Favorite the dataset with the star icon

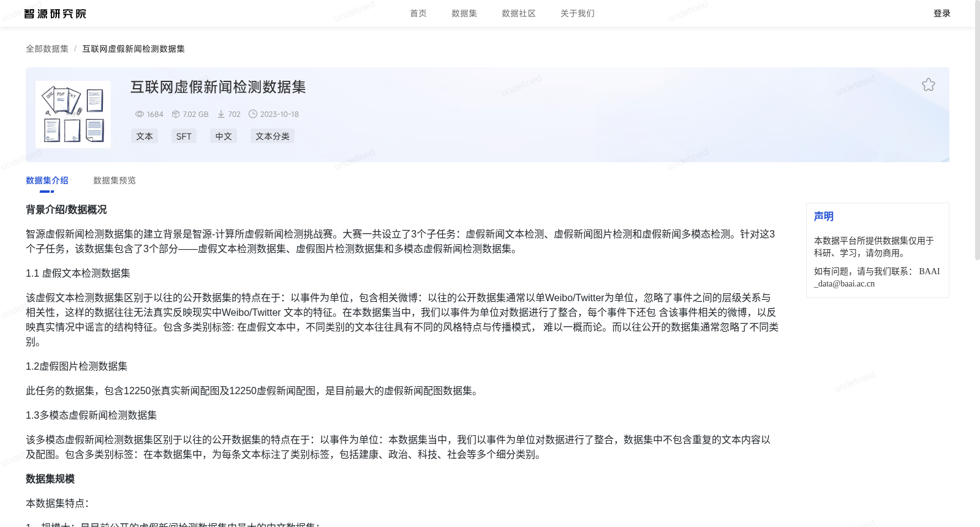point(929,85)
